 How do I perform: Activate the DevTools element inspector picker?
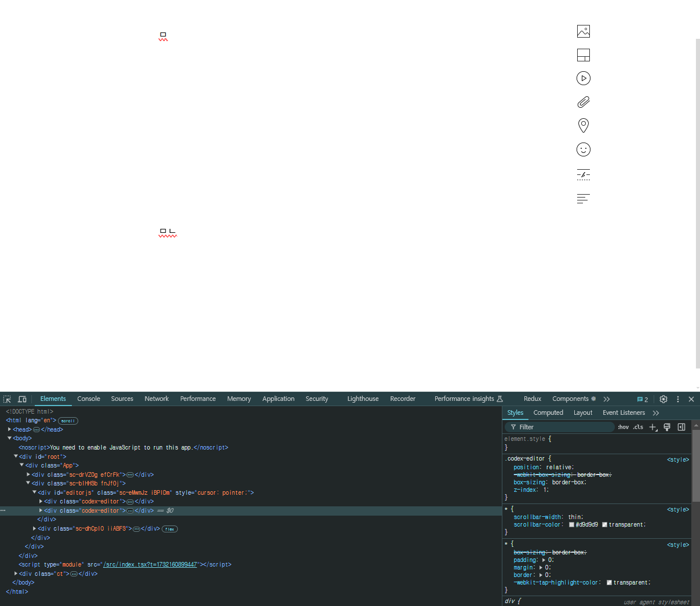(7, 399)
